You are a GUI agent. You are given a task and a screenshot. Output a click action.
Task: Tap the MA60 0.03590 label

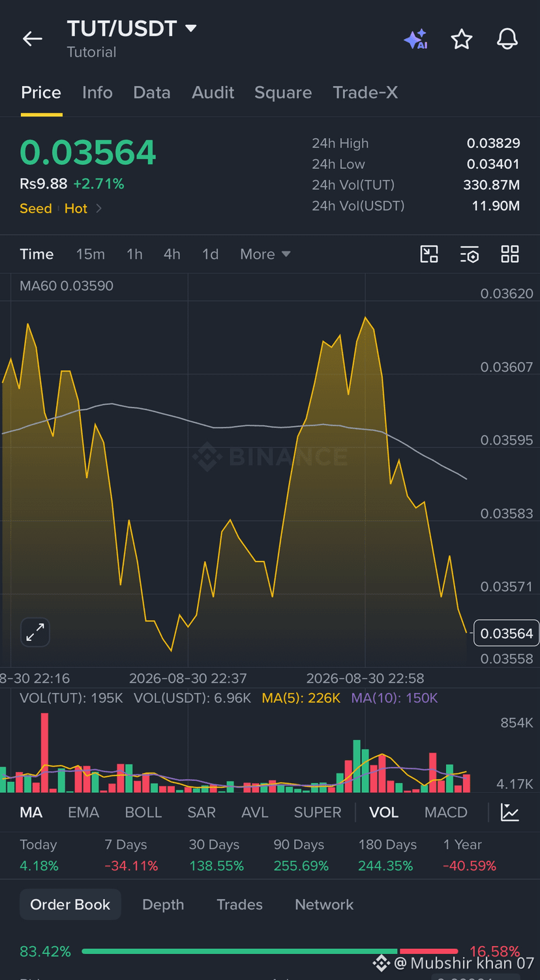(x=67, y=286)
